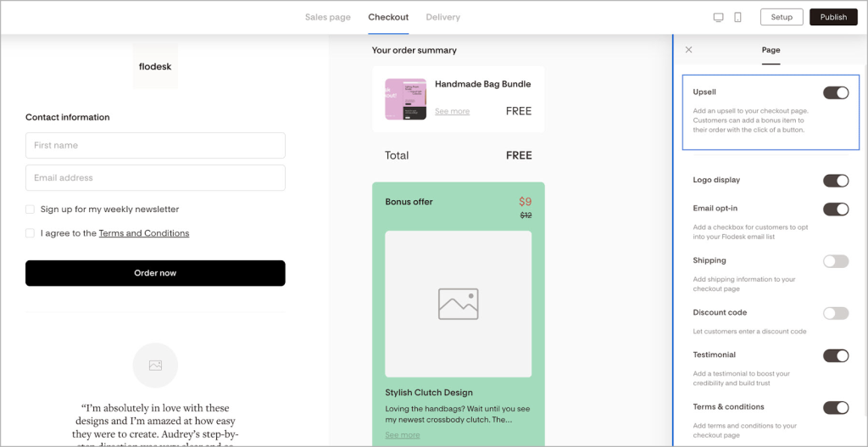Click the Publish button
This screenshot has width=868, height=447.
click(833, 17)
